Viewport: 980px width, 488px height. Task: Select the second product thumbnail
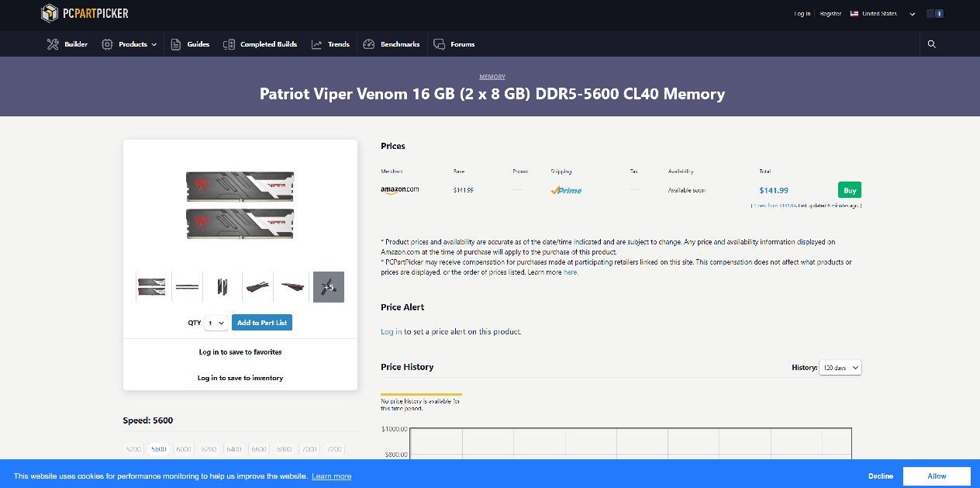(186, 286)
